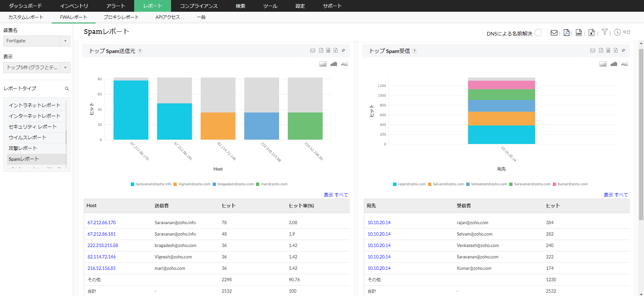Image resolution: width=644 pixels, height=296 pixels.
Task: Click 表示 すべて link under the sender chart
Action: coord(336,195)
